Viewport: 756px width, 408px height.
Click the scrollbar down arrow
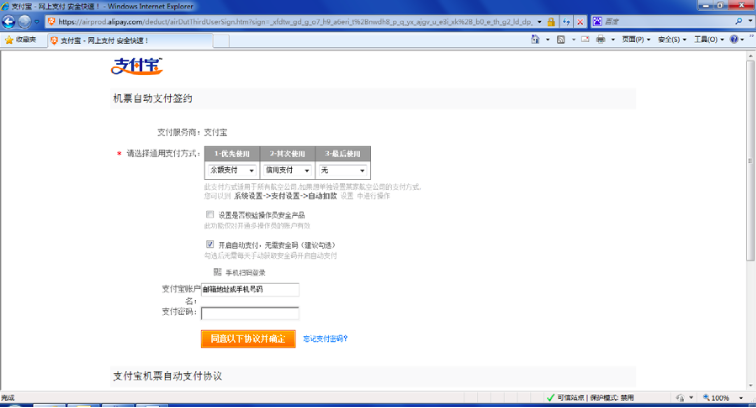point(750,385)
